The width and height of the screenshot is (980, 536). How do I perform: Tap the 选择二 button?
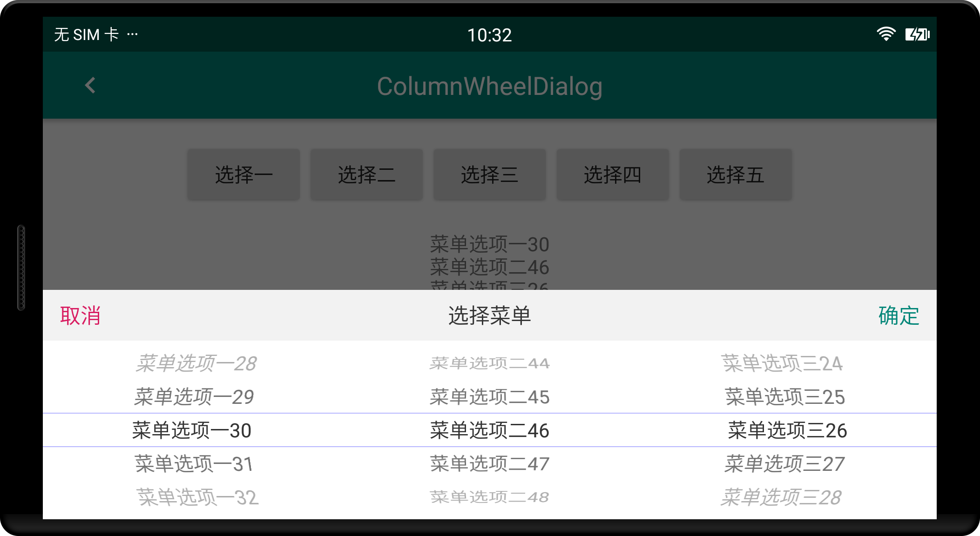[x=366, y=175]
